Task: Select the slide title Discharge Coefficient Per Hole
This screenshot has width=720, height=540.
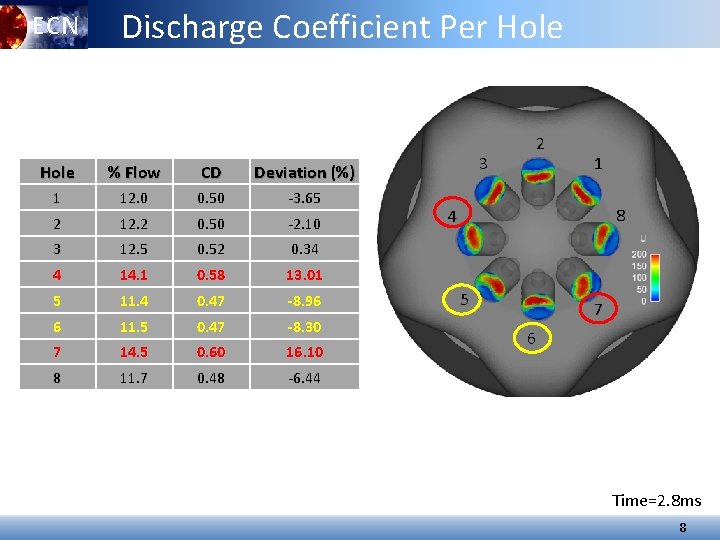Action: click(x=342, y=27)
